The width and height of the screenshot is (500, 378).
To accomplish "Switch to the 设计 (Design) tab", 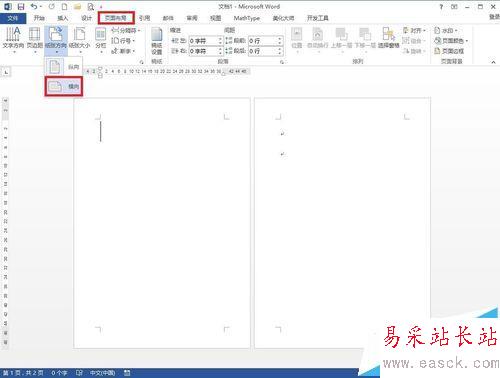I will 86,18.
